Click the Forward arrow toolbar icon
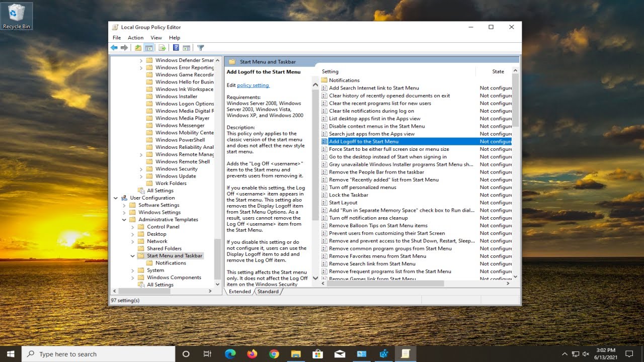644x362 pixels. pos(124,48)
